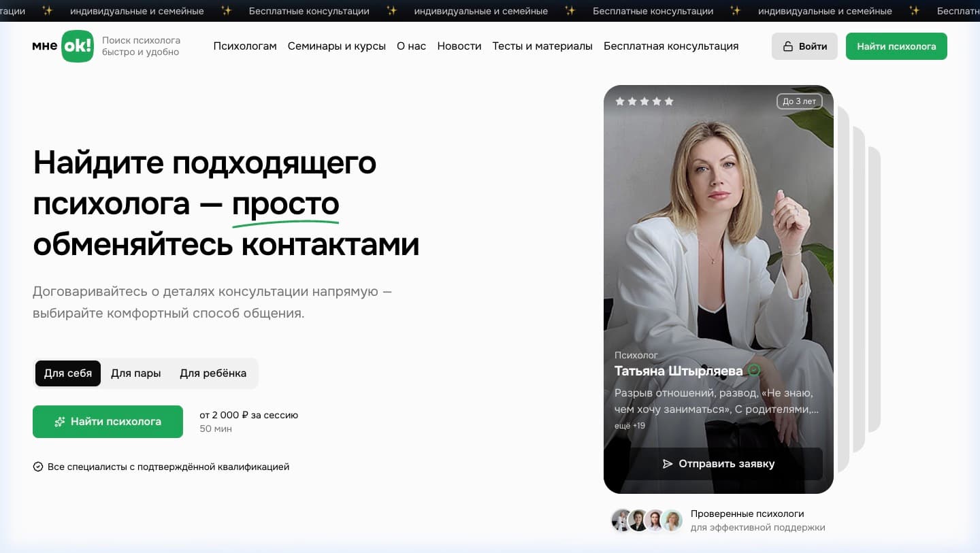Click Проверенные психологи text

(x=747, y=514)
